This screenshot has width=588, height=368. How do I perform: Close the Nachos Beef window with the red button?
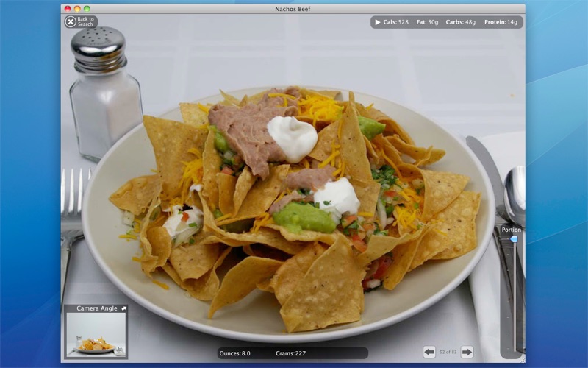68,9
